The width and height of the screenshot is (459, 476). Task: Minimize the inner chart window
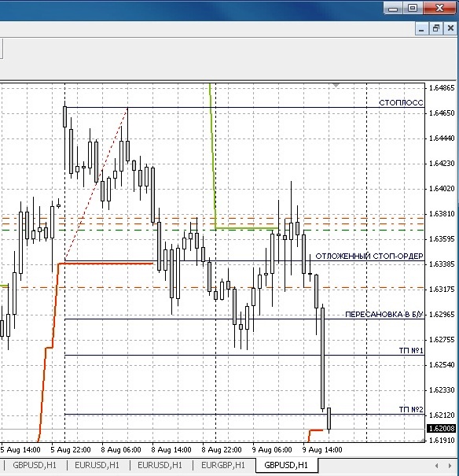click(x=421, y=28)
